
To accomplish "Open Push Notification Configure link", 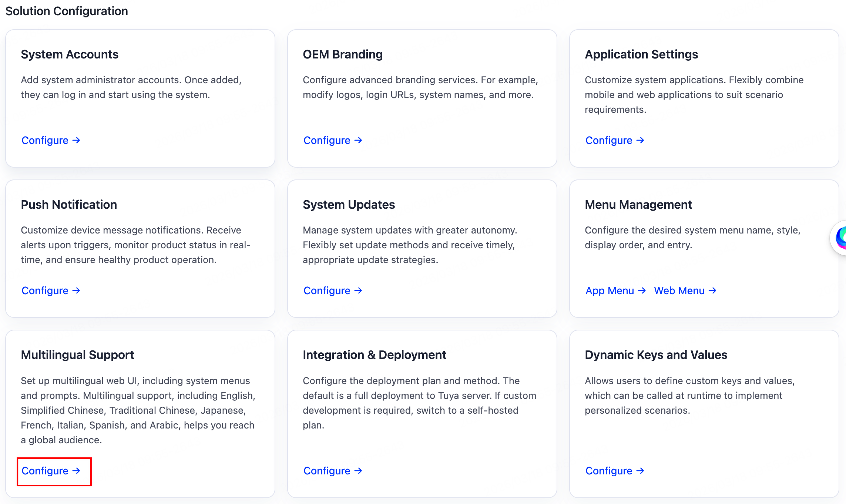I will click(x=45, y=290).
